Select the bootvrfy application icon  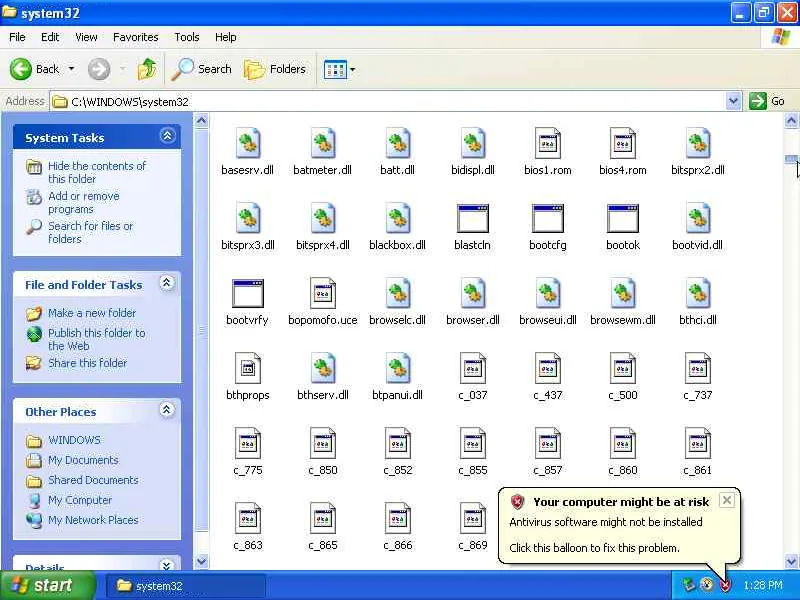coord(248,293)
